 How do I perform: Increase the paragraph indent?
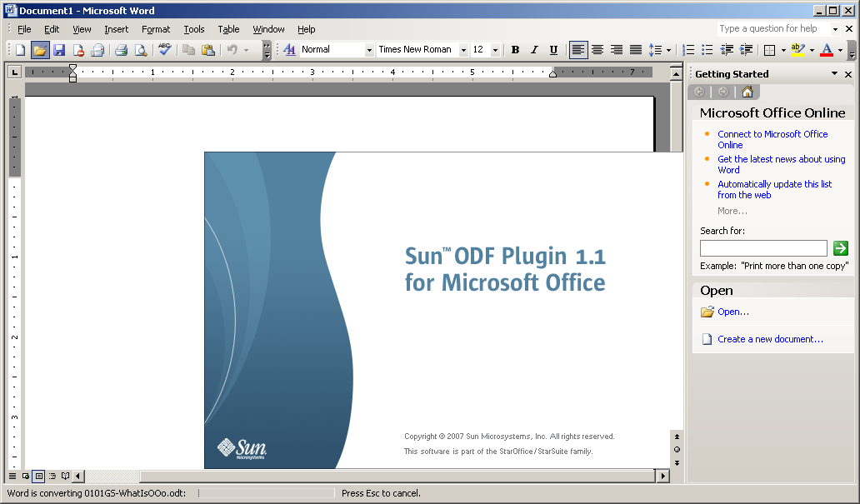coord(746,50)
